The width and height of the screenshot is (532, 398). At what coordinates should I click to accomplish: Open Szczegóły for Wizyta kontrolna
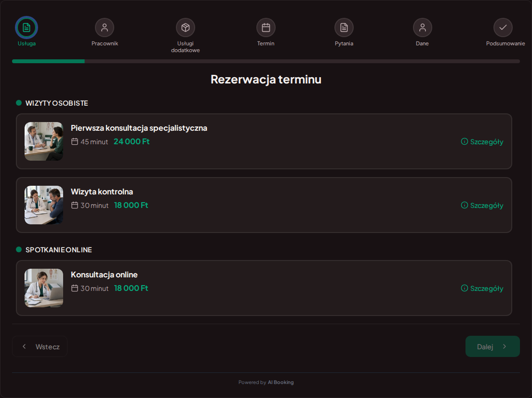[x=482, y=205]
